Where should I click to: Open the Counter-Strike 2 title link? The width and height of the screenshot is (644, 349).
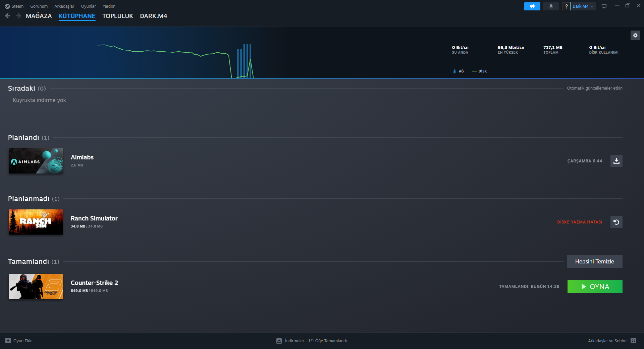(94, 283)
